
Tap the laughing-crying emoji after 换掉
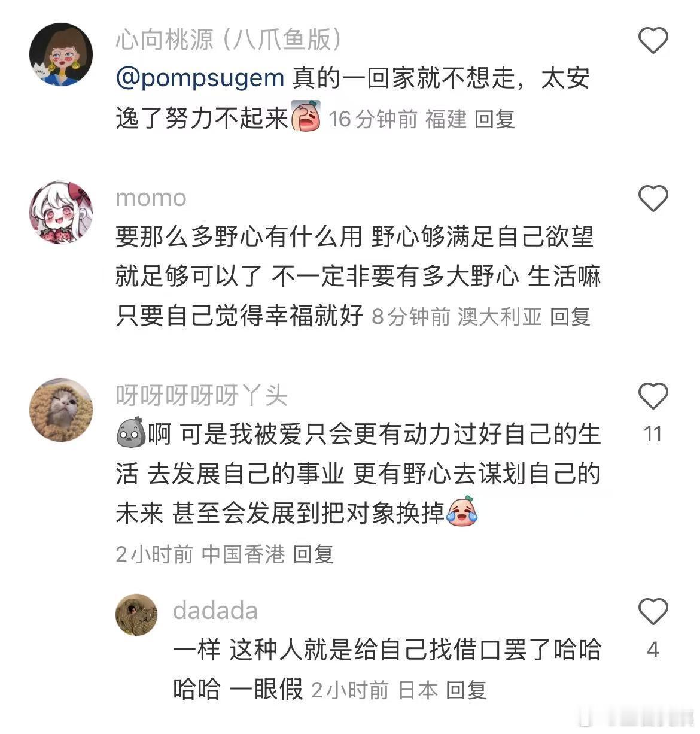click(x=462, y=511)
